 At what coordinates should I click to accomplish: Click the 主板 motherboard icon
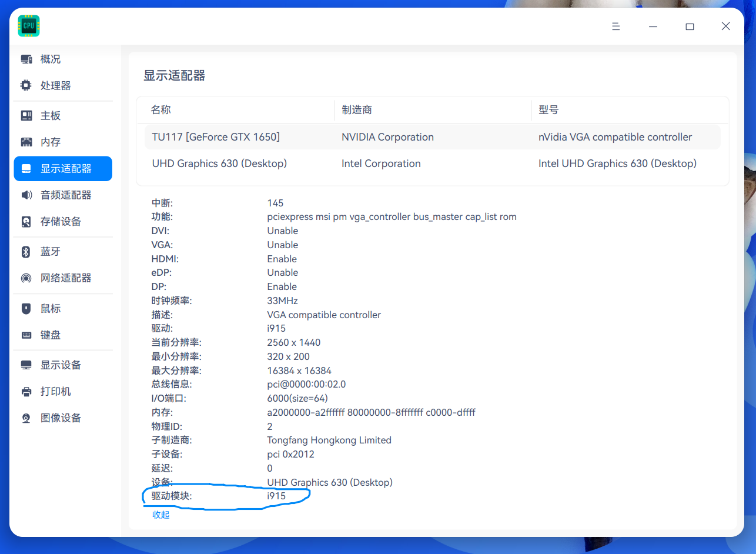[26, 116]
